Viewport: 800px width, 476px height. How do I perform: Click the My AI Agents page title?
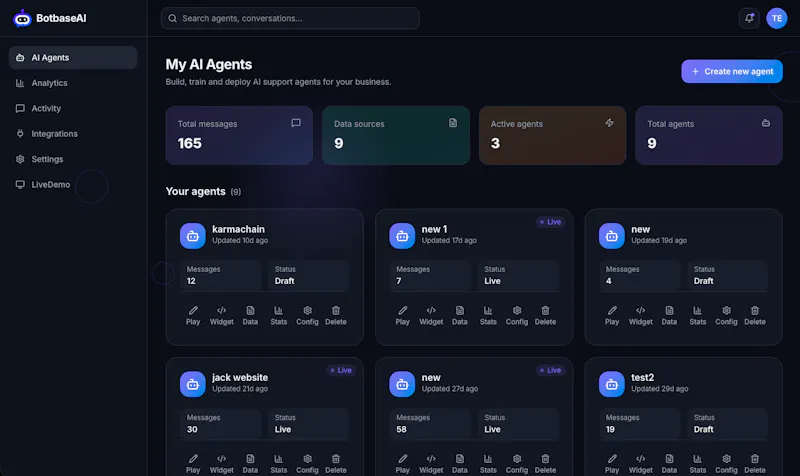pyautogui.click(x=209, y=64)
